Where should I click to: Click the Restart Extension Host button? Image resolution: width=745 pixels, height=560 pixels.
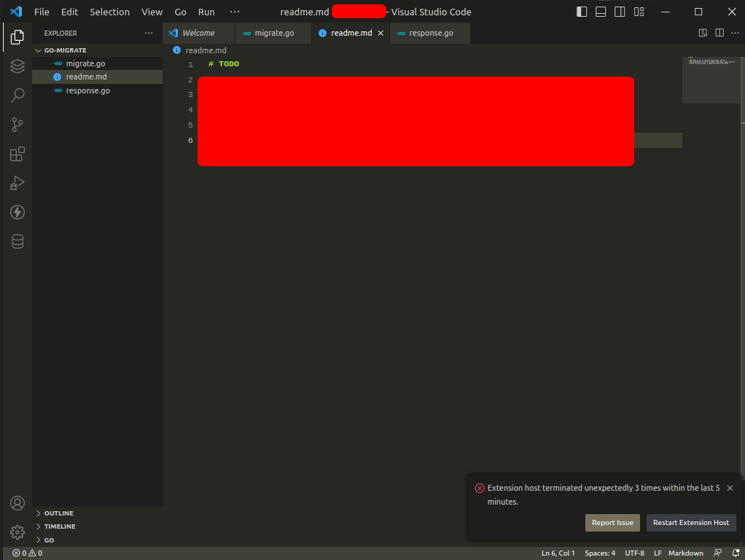click(690, 523)
